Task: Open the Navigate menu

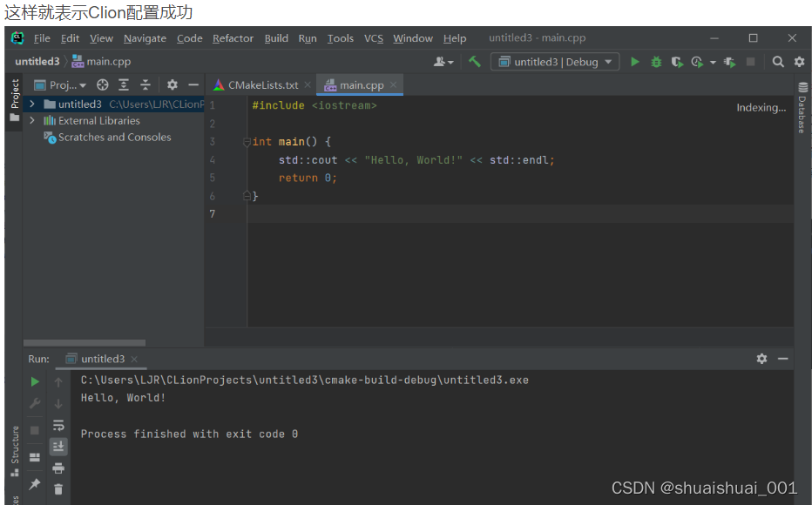Action: point(145,38)
